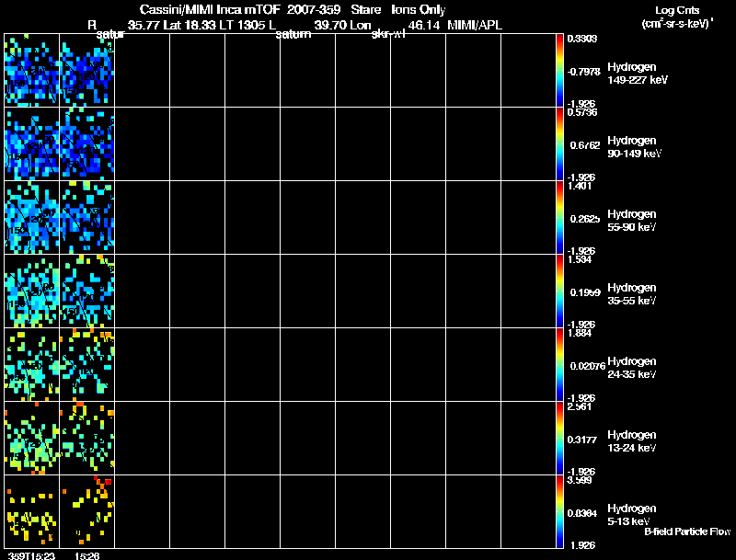
Task: Select the color bar next to Hydrogen 24-35 keV
Action: tap(559, 365)
